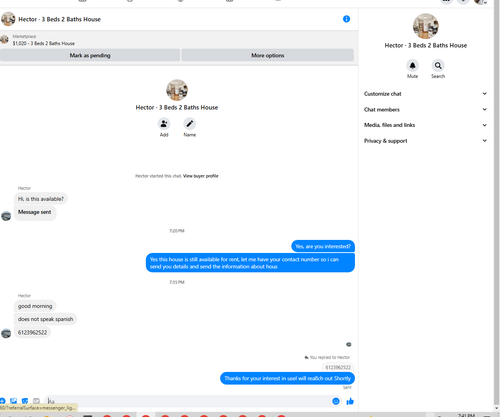Expand the Chat members section
The image size is (500, 417).
pyautogui.click(x=426, y=109)
